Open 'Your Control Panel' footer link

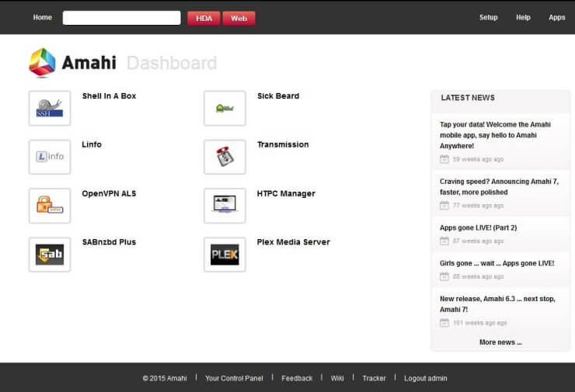pos(234,378)
